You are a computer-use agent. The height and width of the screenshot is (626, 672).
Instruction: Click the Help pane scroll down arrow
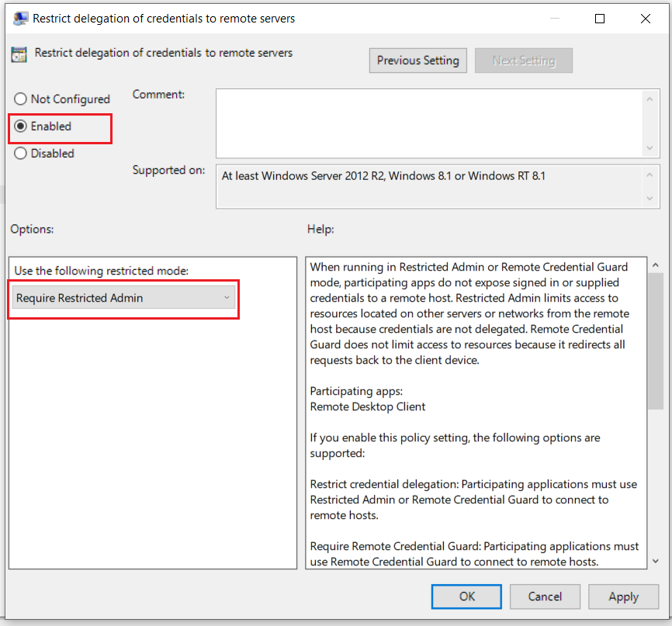tap(656, 560)
